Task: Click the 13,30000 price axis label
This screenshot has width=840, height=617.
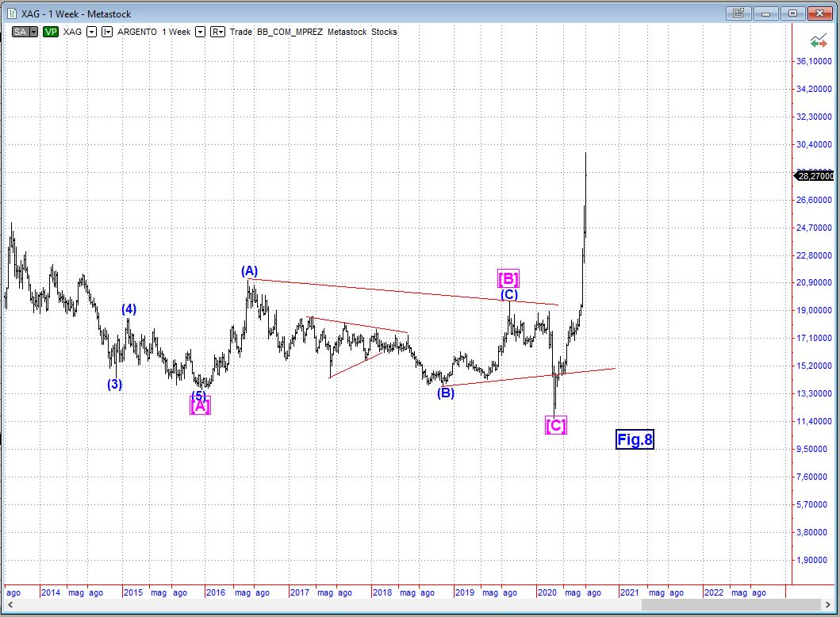Action: coord(814,393)
